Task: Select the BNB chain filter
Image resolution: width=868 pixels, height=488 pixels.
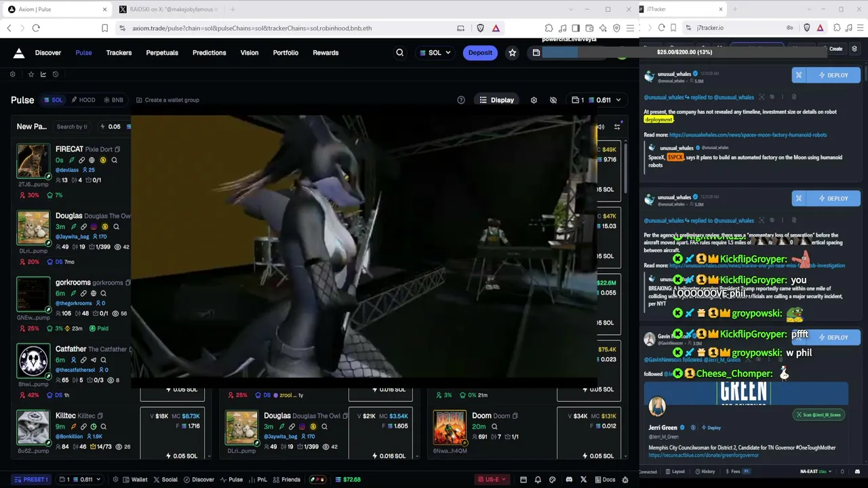Action: (113, 100)
